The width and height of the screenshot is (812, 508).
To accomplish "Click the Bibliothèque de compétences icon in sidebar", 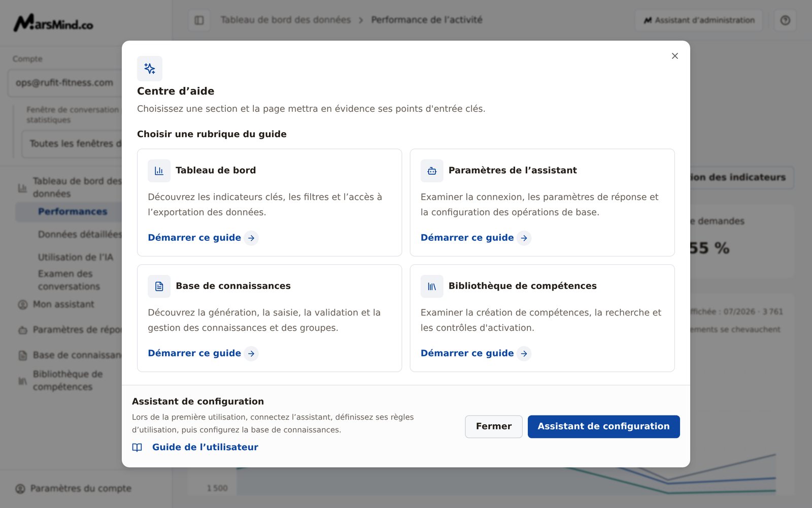I will pyautogui.click(x=23, y=381).
